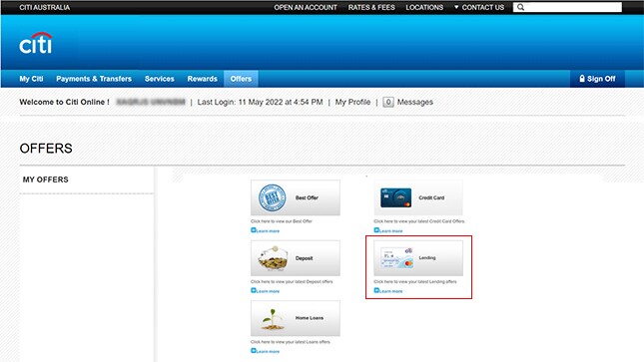This screenshot has width=644, height=362.
Task: Click Locations link
Action: tap(424, 7)
